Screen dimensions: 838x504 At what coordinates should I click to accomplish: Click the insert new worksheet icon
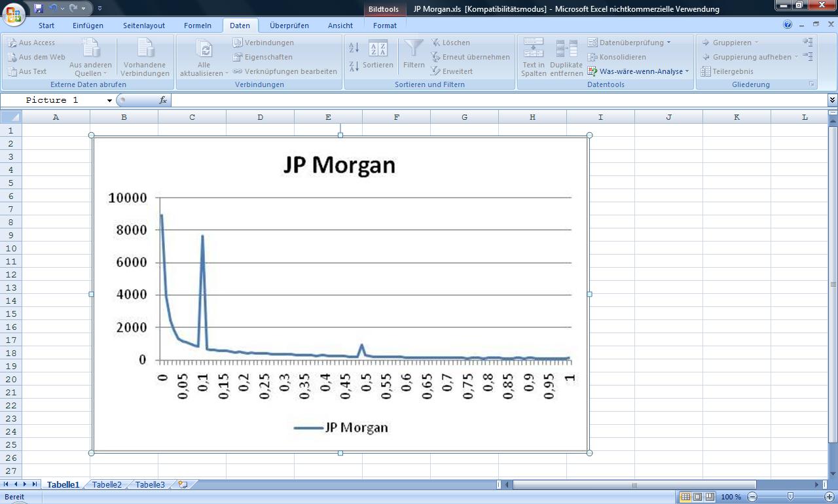(x=183, y=485)
